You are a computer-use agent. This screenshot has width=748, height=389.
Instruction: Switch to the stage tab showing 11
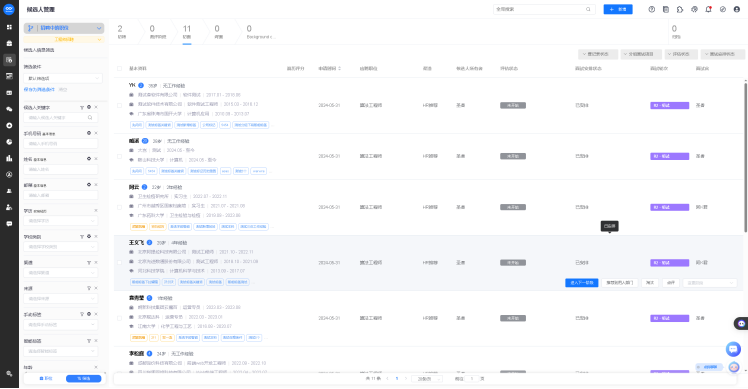(187, 32)
